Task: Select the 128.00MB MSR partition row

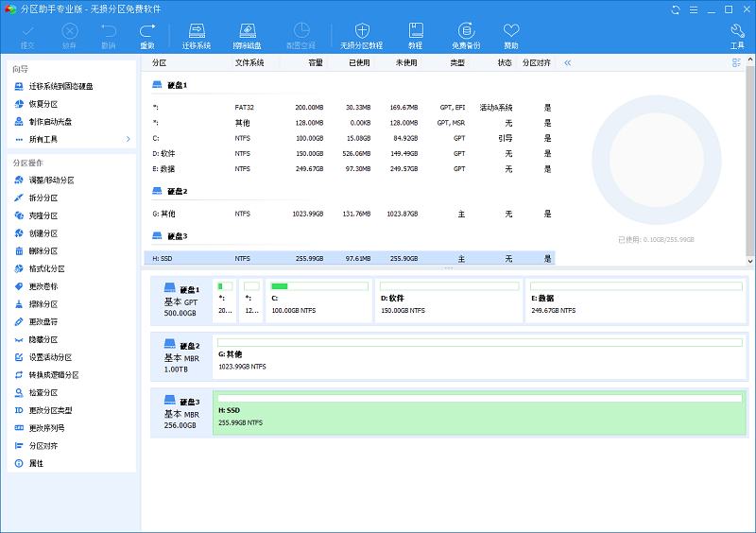Action: [350, 123]
